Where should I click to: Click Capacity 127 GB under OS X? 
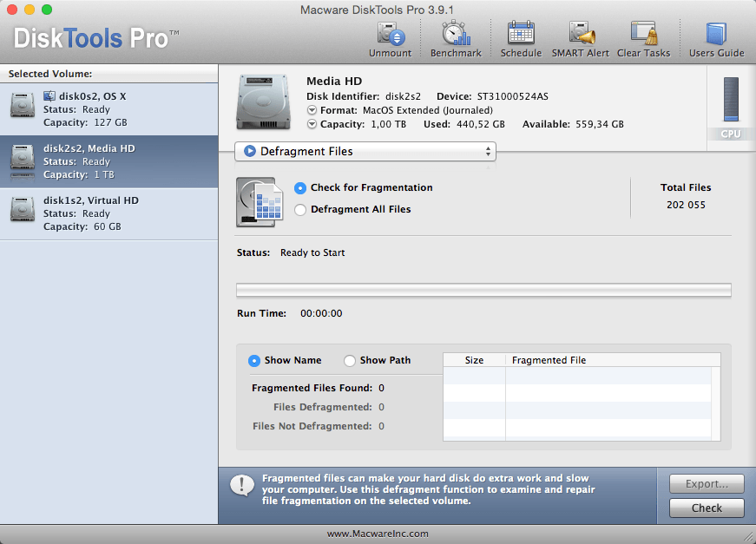pyautogui.click(x=85, y=122)
